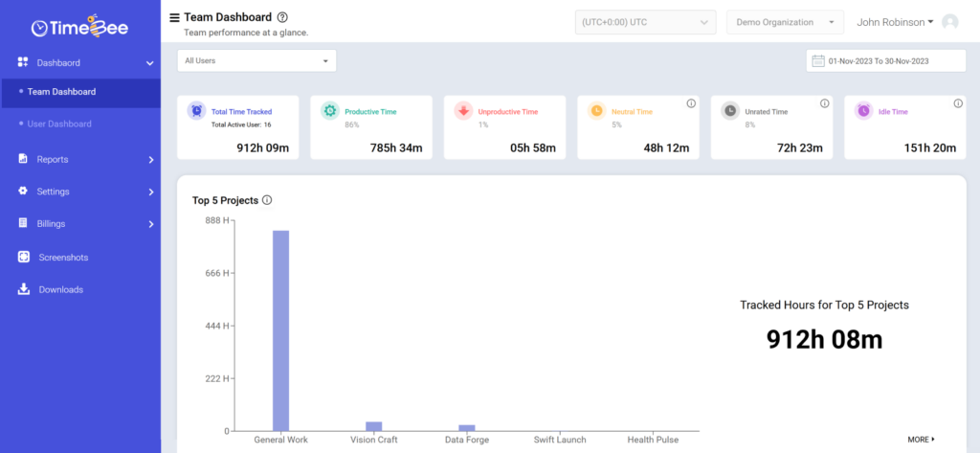Click the Vision Craft bar in chart
This screenshot has height=453, width=980.
[374, 426]
